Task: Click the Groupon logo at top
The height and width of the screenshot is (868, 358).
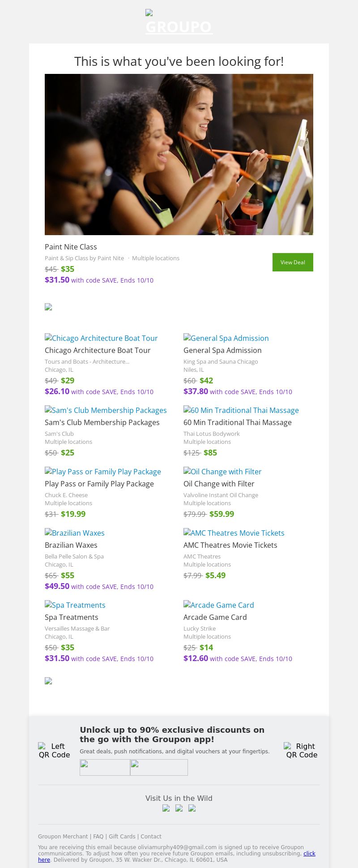Action: (x=179, y=22)
